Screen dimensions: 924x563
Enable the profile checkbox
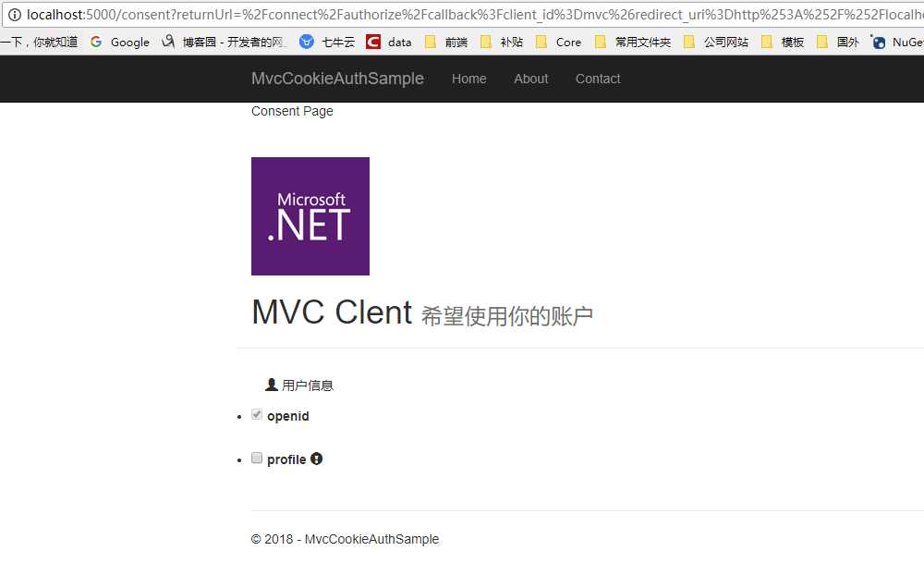point(256,458)
